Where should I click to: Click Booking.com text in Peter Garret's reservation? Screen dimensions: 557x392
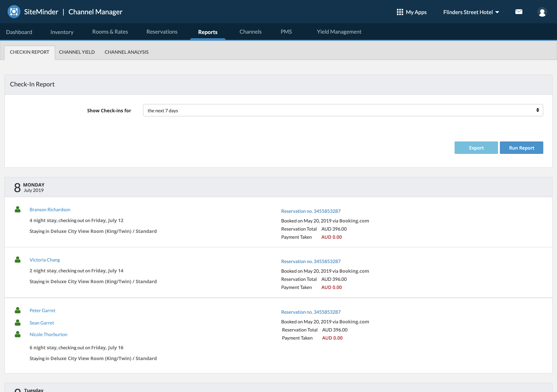[x=354, y=321]
